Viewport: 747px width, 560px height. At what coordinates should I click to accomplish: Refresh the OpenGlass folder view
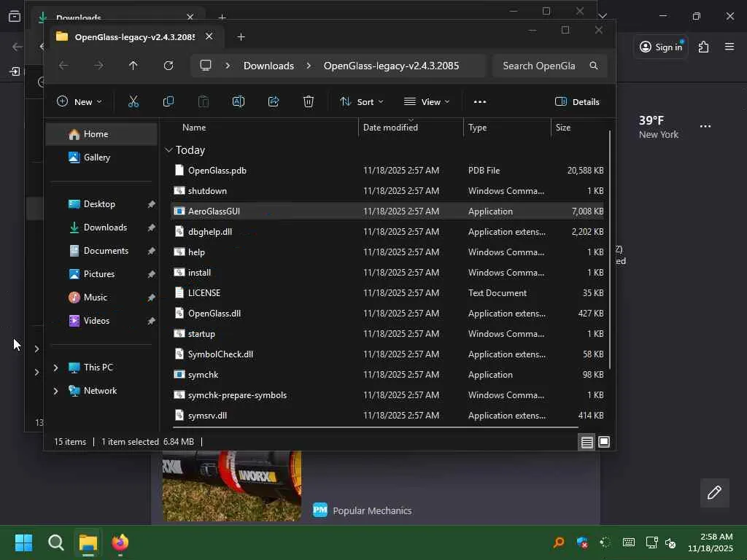point(169,66)
